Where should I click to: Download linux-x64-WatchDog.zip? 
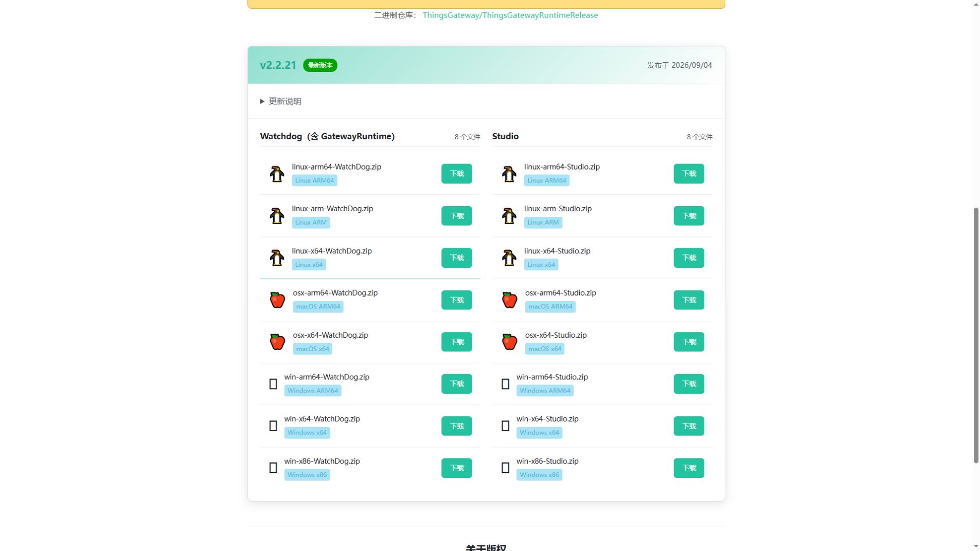pos(456,258)
